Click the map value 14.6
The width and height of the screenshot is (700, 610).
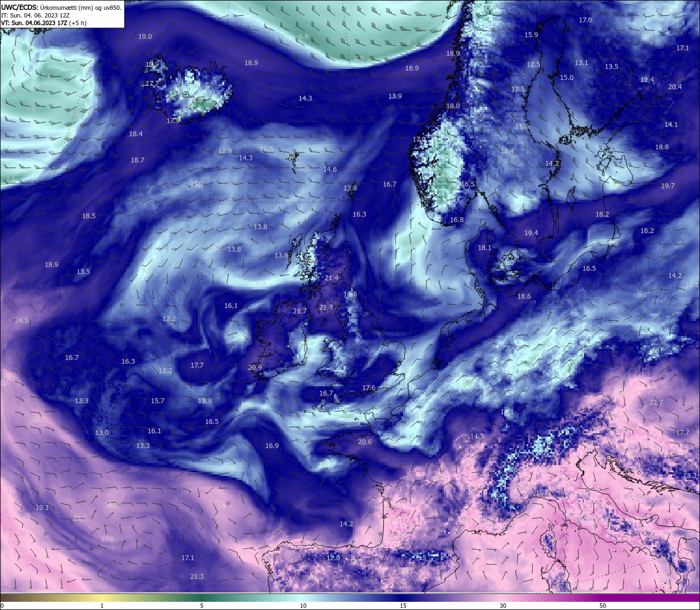330,170
